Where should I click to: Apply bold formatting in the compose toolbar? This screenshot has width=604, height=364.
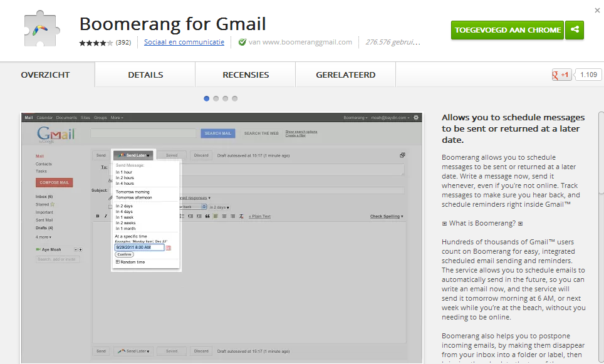(x=97, y=216)
